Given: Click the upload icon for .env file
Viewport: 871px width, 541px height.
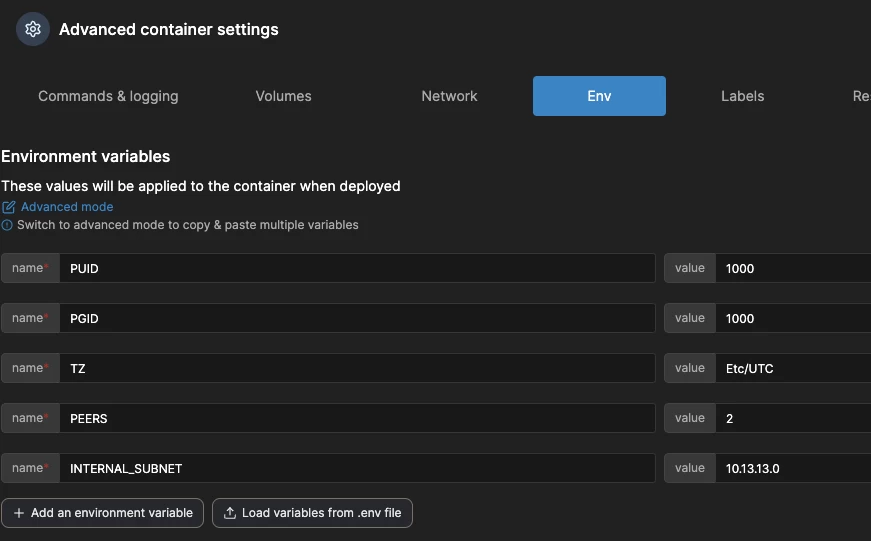Looking at the screenshot, I should (x=230, y=513).
